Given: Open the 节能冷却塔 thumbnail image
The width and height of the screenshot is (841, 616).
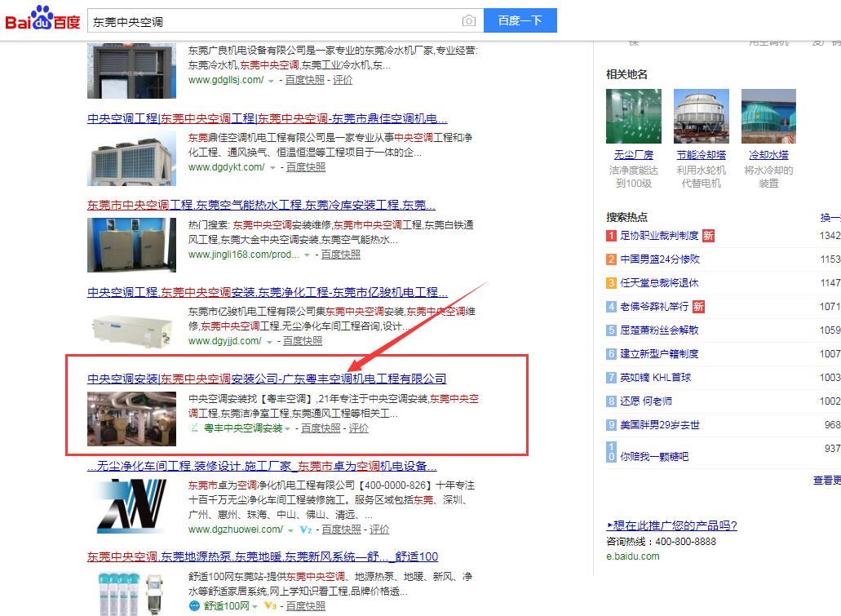Looking at the screenshot, I should [x=701, y=116].
